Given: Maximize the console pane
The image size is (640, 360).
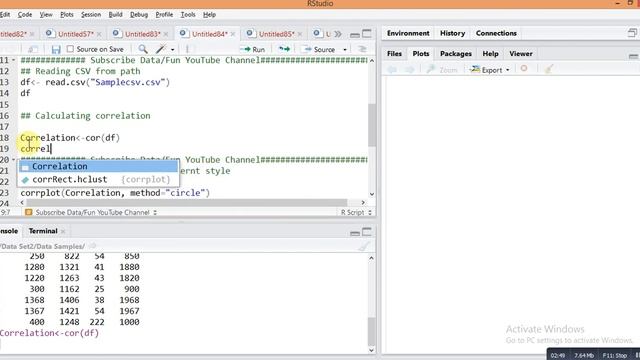Looking at the screenshot, I should coord(367,232).
